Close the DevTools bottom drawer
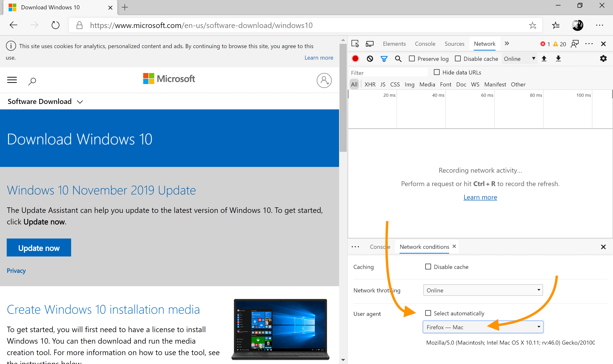 point(603,247)
